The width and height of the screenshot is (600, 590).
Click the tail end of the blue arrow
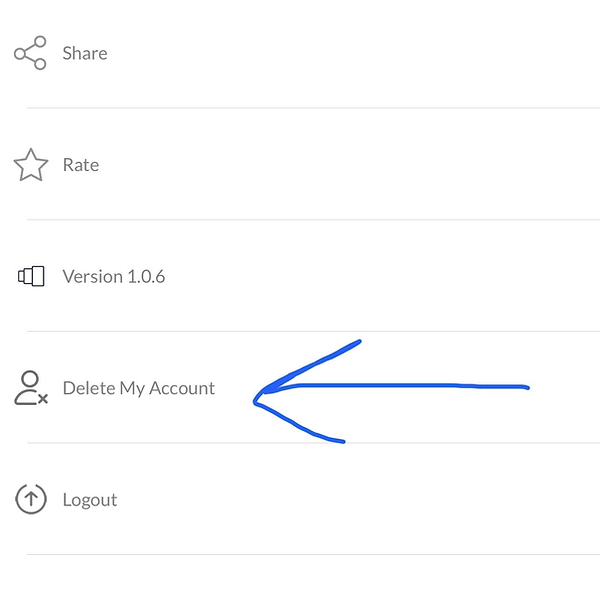point(526,387)
